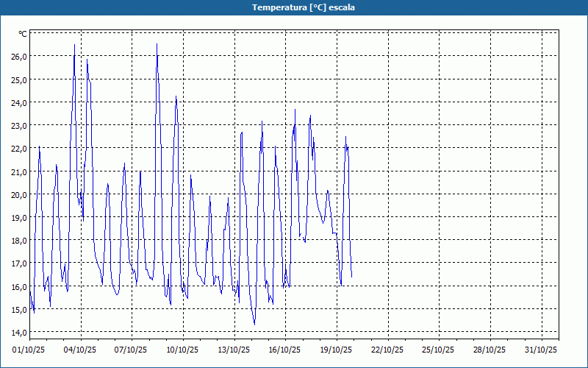
Task: Click the 07/10/25 date label
Action: tap(132, 350)
